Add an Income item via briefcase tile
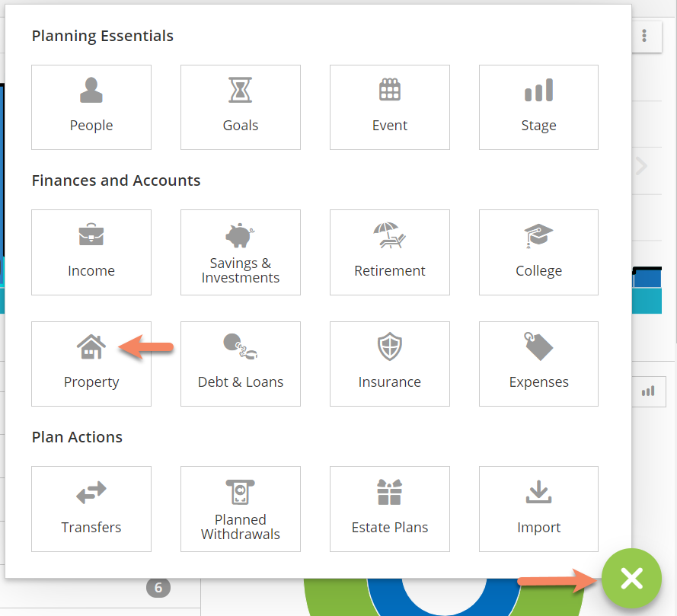The height and width of the screenshot is (616, 677). coord(91,252)
